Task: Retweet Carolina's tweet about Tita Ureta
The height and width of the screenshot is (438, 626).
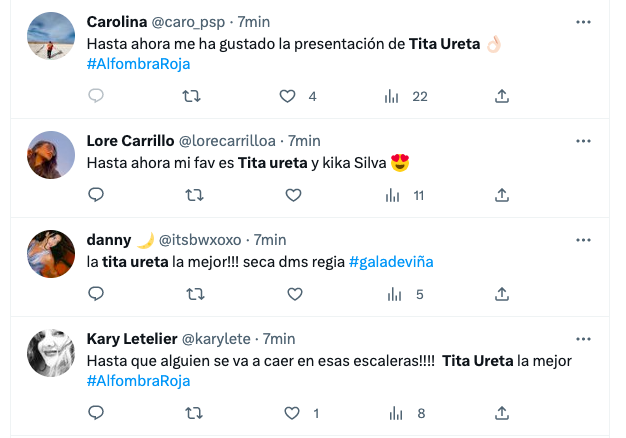Action: [x=196, y=96]
